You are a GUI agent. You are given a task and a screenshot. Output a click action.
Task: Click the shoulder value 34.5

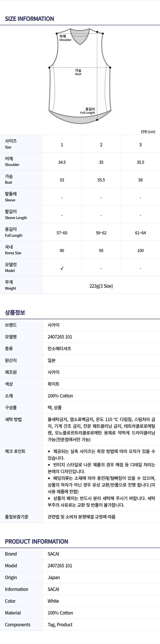pos(62,162)
